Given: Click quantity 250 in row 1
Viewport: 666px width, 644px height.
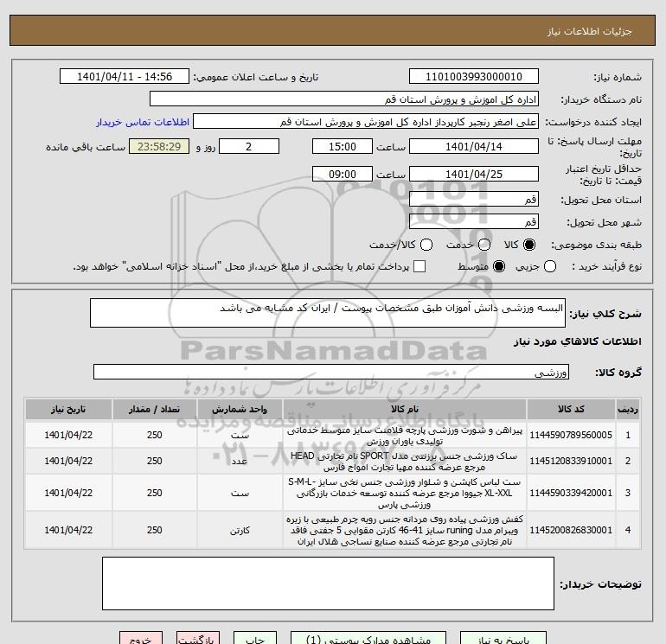Looking at the screenshot, I should pyautogui.click(x=155, y=435).
